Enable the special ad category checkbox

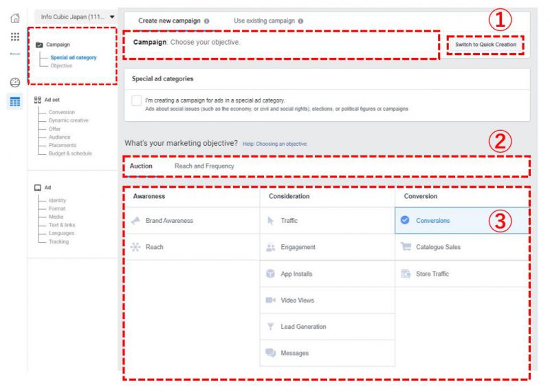point(136,100)
